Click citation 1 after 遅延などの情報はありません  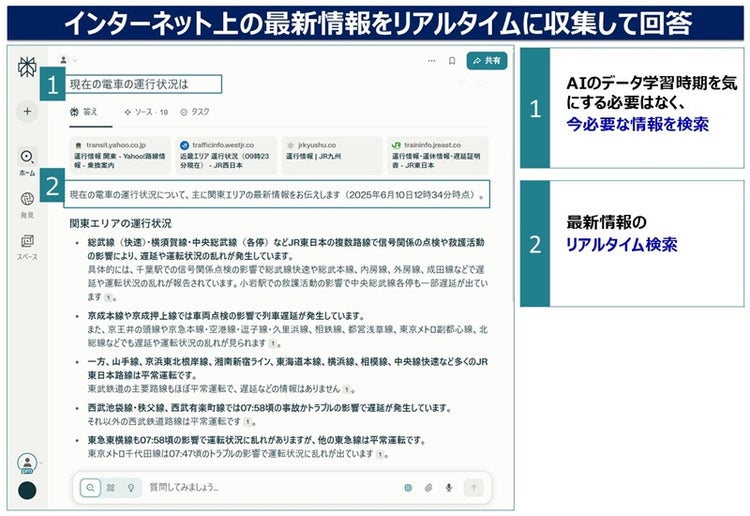pyautogui.click(x=347, y=389)
